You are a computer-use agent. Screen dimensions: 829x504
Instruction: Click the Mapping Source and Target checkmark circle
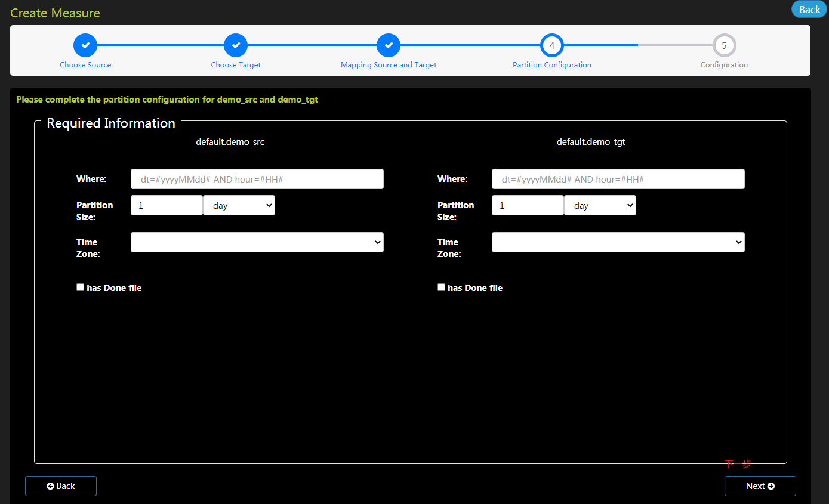click(389, 45)
